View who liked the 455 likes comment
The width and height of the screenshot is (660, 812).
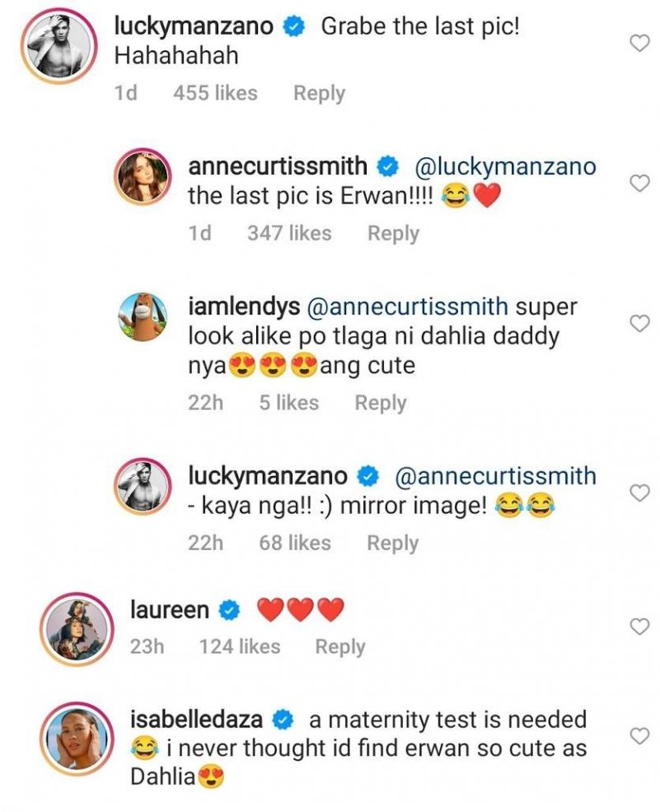coord(215,93)
